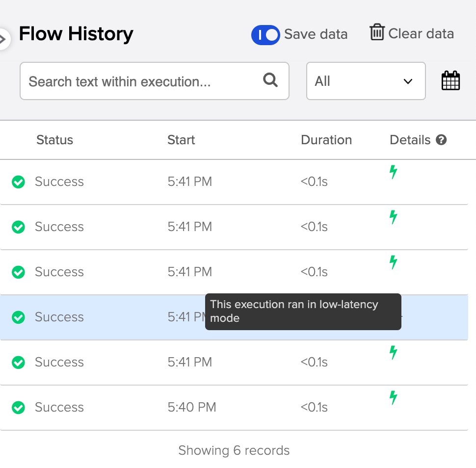The image size is (476, 468).
Task: Click the Clear data trash icon
Action: pos(377,32)
